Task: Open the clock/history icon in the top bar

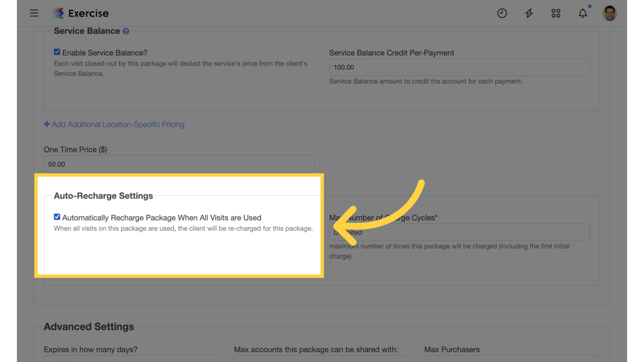Action: pos(502,13)
